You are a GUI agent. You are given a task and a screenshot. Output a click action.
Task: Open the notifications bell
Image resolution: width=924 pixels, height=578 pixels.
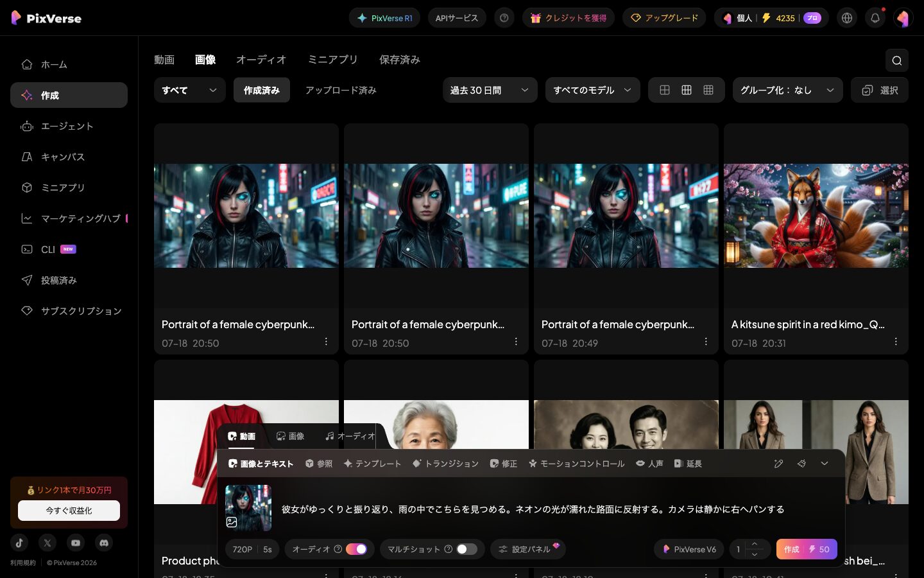click(x=875, y=18)
